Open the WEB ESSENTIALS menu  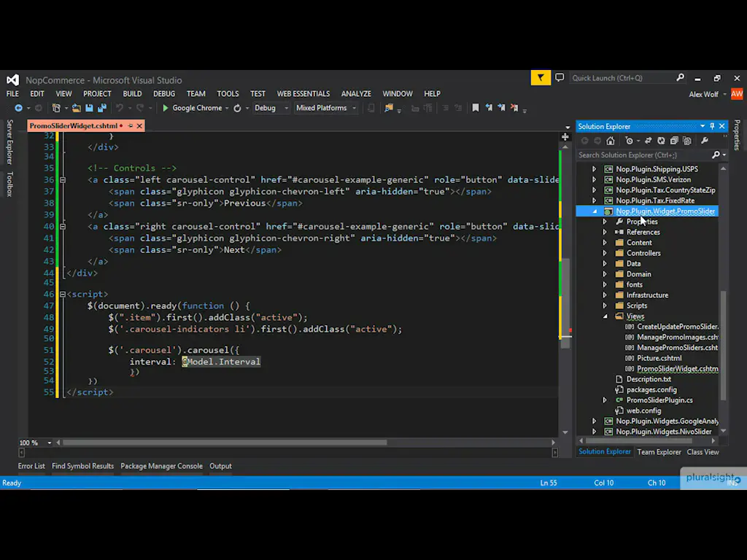tap(303, 94)
